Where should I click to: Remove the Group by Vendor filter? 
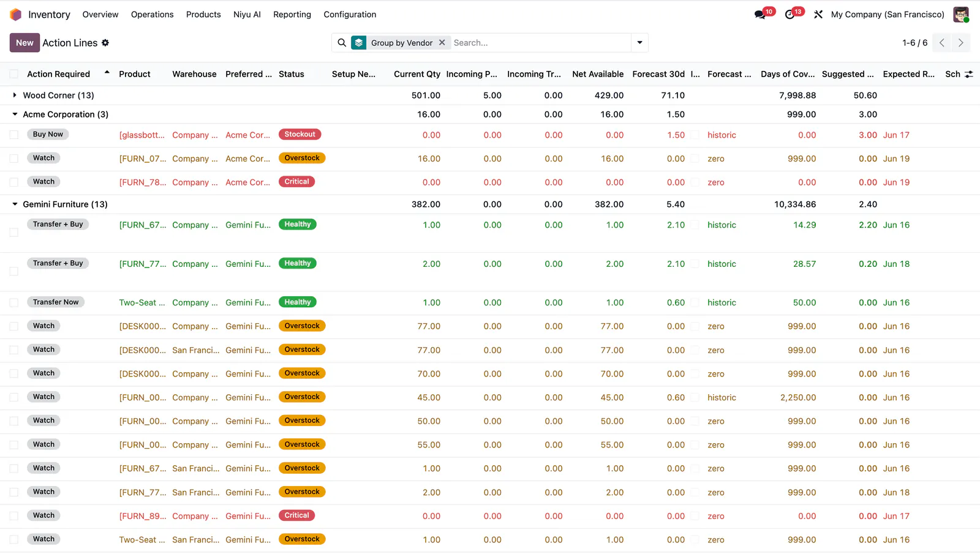(442, 43)
